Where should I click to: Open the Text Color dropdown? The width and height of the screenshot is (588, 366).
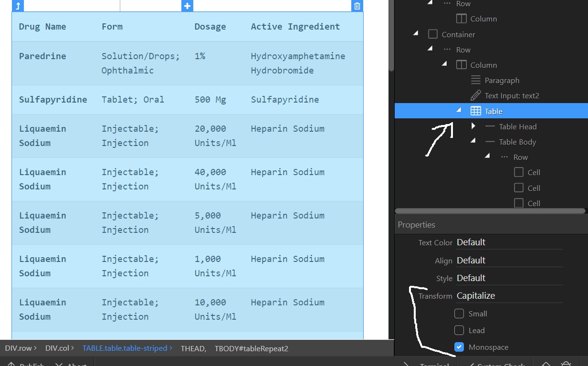pos(510,242)
